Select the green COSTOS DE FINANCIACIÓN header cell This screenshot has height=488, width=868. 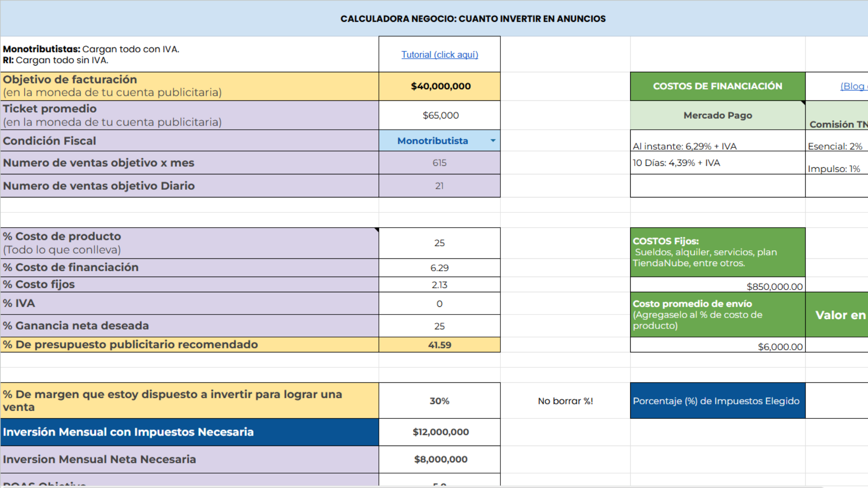pyautogui.click(x=717, y=86)
